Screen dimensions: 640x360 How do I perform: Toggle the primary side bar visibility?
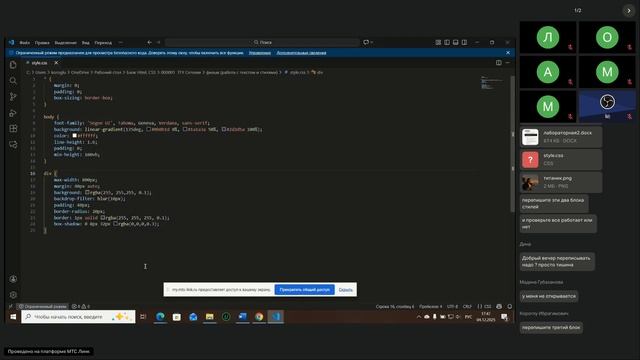tap(447, 42)
